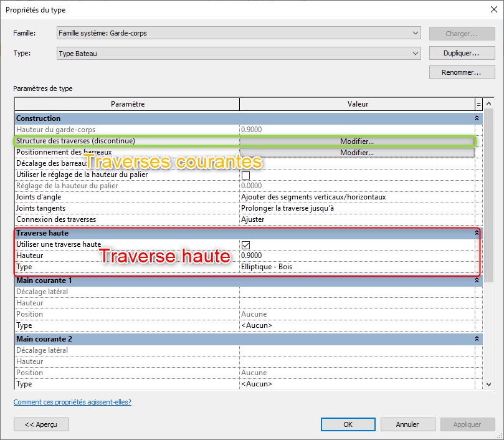Enable Utiliser le réglage de la hauteur du palier
Screen dimensions: 504x440
tap(245, 175)
